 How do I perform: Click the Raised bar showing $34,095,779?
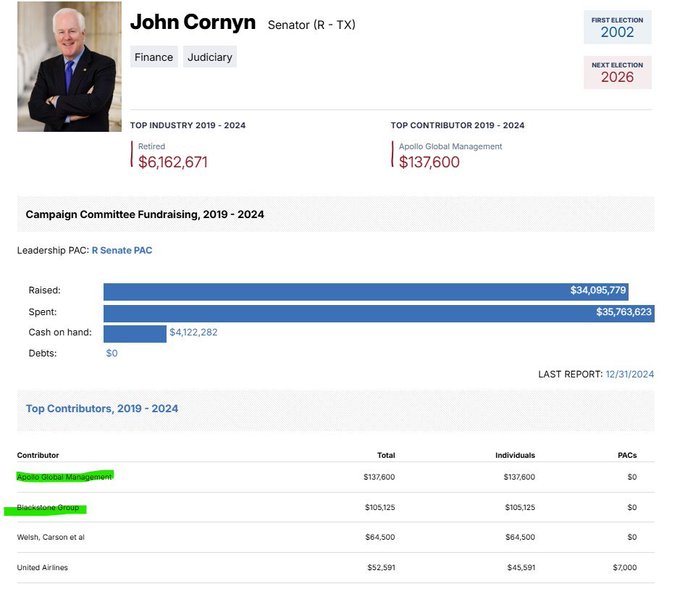365,290
